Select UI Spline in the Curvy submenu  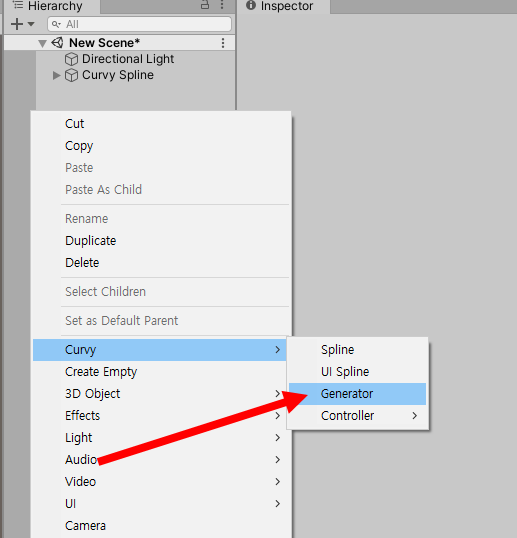(x=357, y=372)
